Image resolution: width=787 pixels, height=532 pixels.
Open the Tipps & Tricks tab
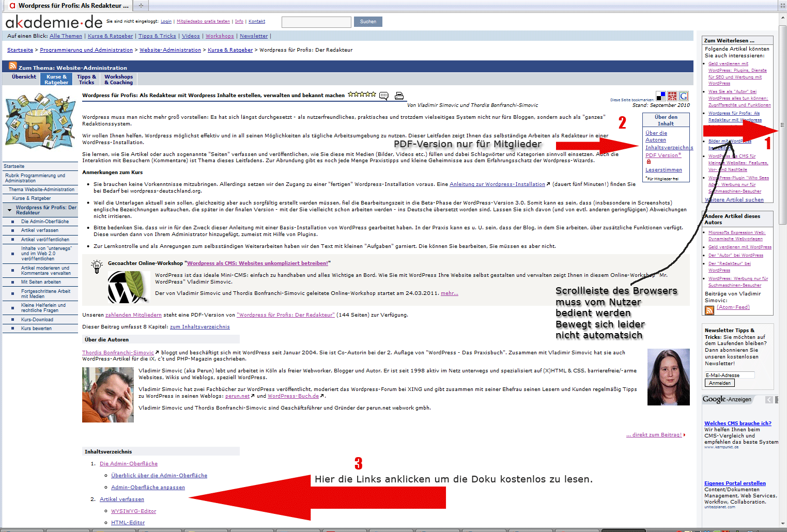[86, 80]
